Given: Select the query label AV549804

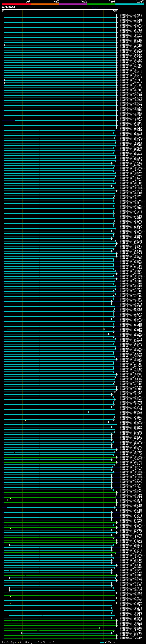Looking at the screenshot, I should pos(8,7).
